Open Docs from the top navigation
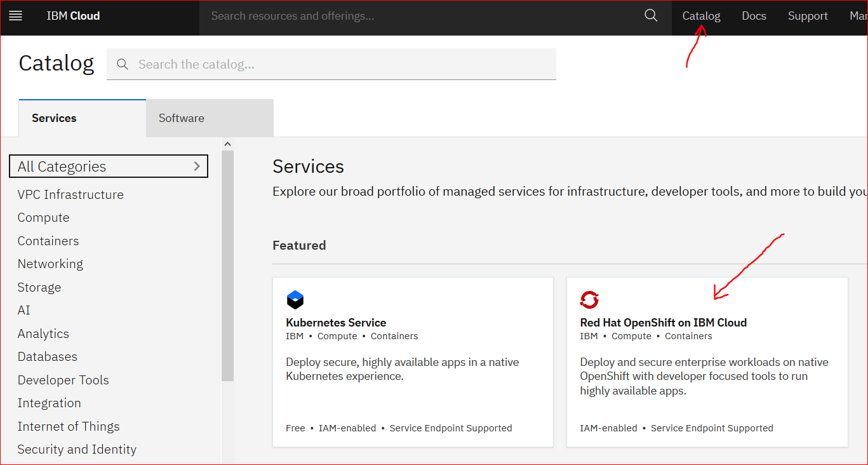The image size is (868, 465). pyautogui.click(x=754, y=15)
